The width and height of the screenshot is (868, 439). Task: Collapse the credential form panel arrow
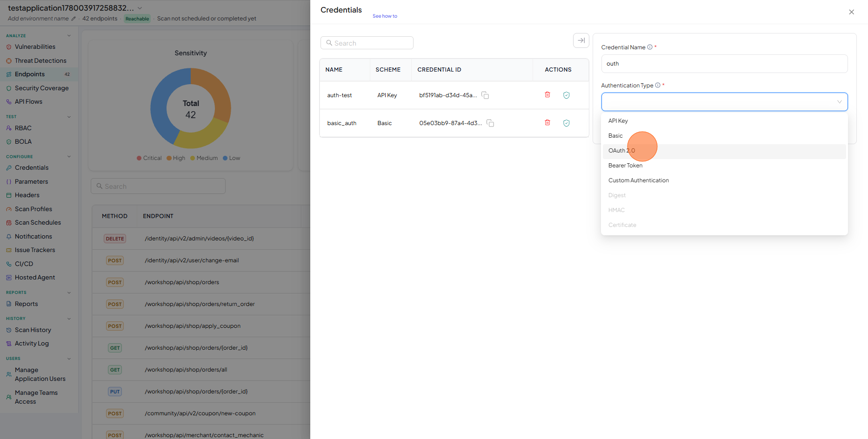click(581, 40)
